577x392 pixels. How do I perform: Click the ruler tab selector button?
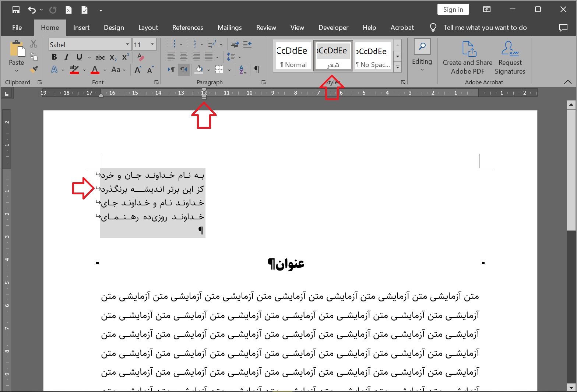pos(6,93)
